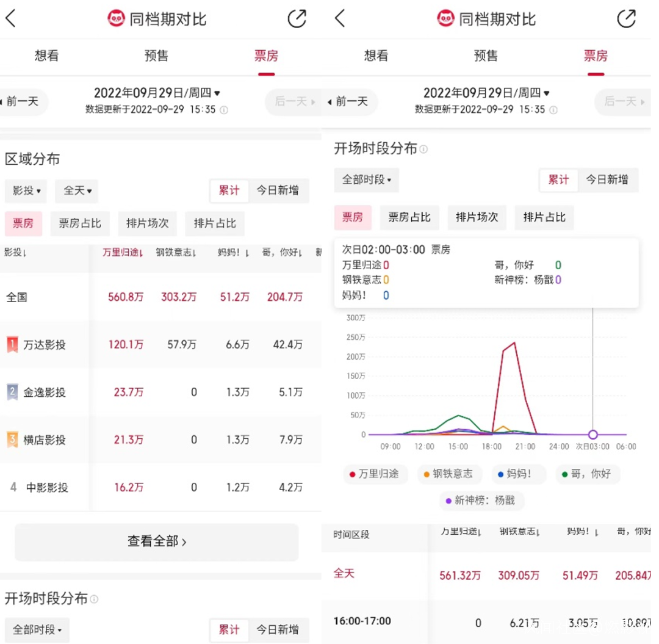The width and height of the screenshot is (659, 644).
Task: Select 16:00-17:00 row in time table
Action: (x=486, y=622)
